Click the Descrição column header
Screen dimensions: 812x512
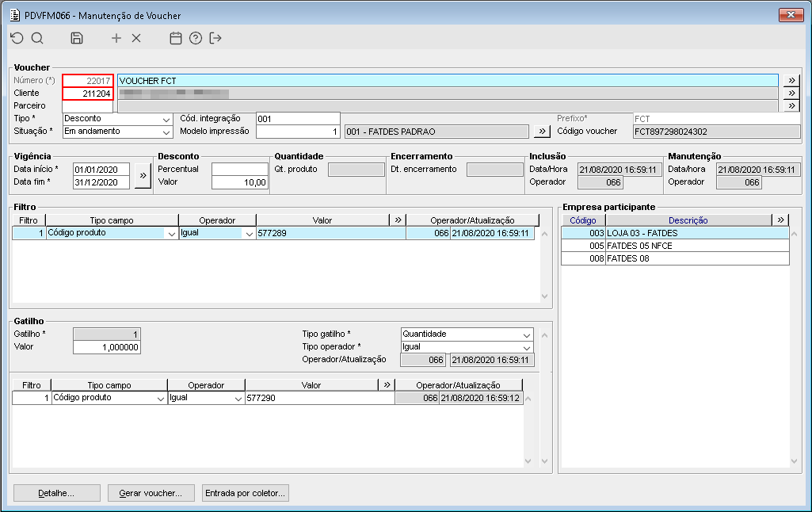tap(688, 220)
